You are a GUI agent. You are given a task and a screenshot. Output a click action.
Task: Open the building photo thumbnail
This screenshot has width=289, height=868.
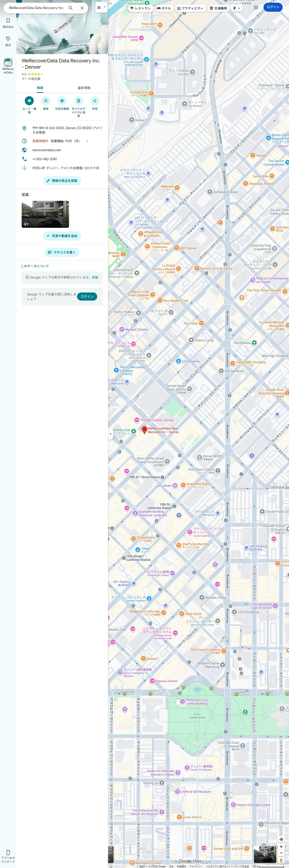click(x=45, y=214)
